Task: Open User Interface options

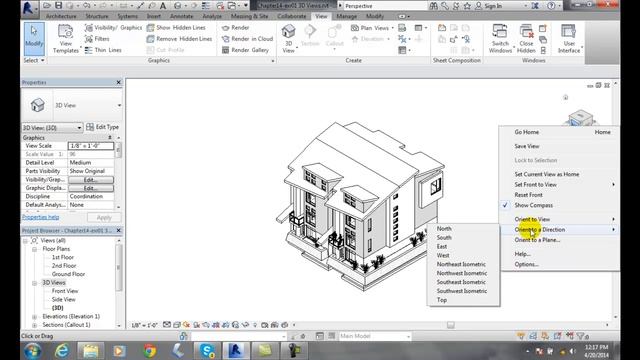Action: (x=569, y=39)
